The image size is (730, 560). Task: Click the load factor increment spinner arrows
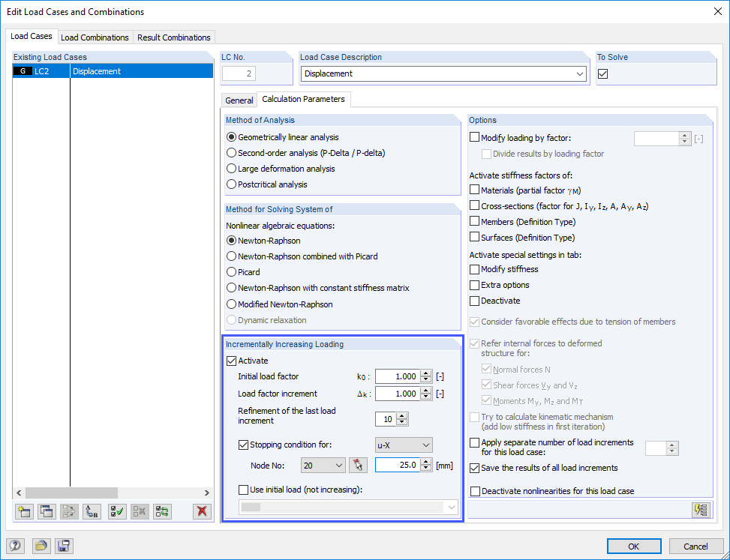coord(425,394)
